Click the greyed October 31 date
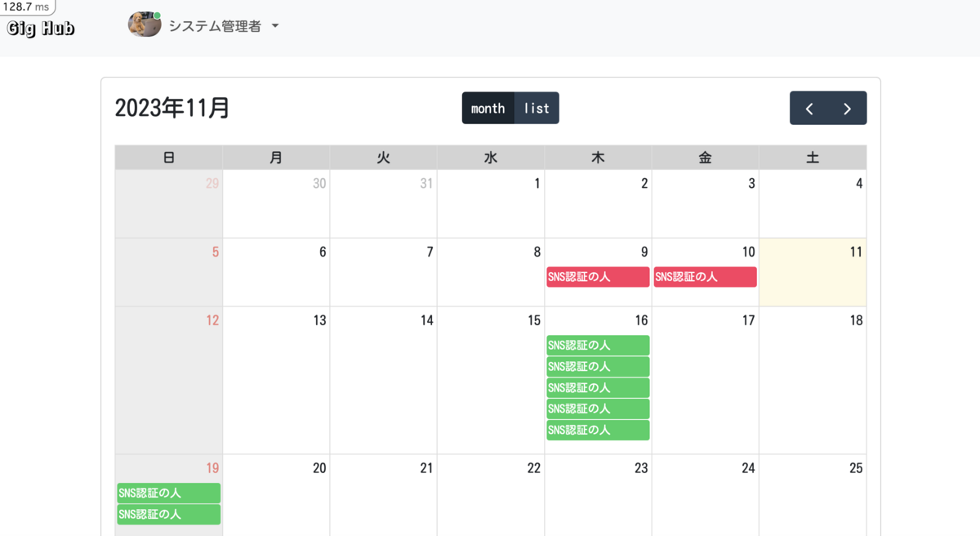980x536 pixels. tap(426, 184)
